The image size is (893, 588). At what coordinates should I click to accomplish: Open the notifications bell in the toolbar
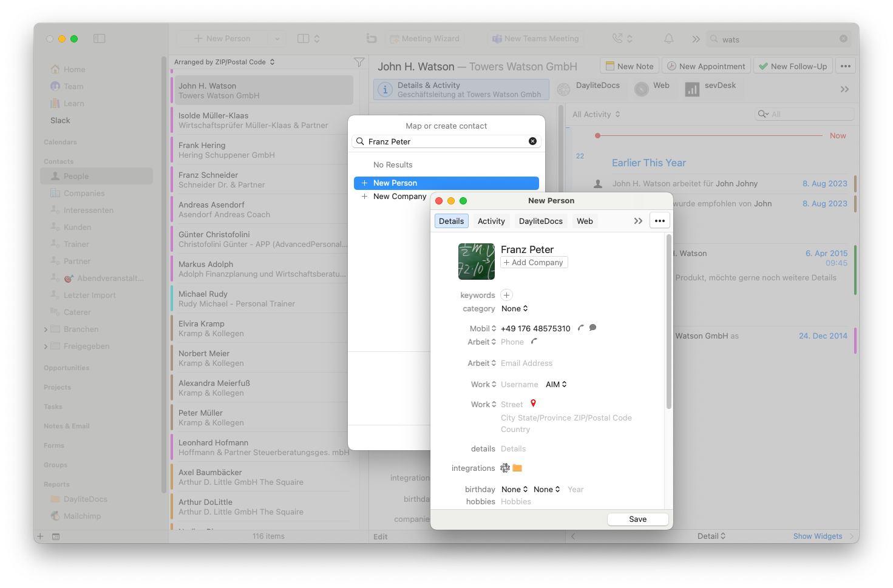[668, 39]
